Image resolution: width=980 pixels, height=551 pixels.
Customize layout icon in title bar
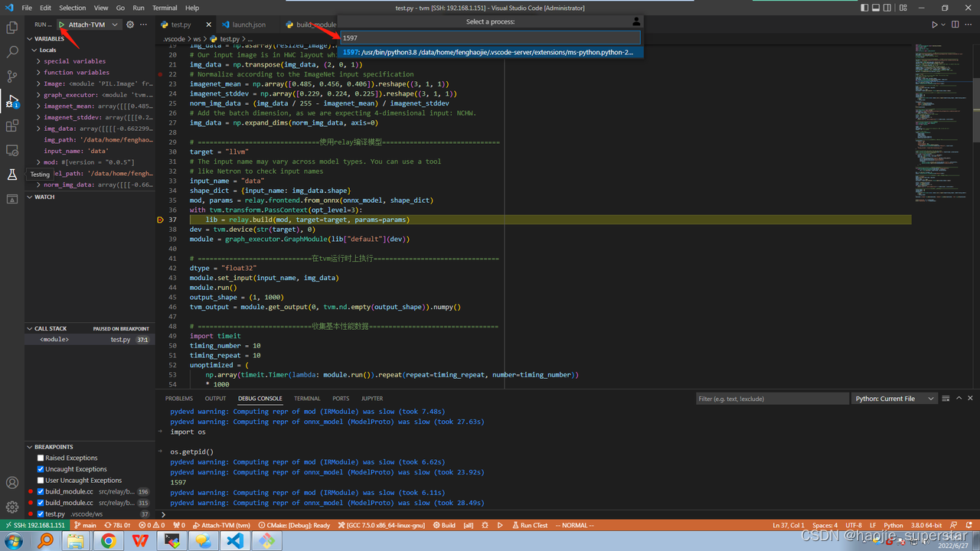[903, 8]
